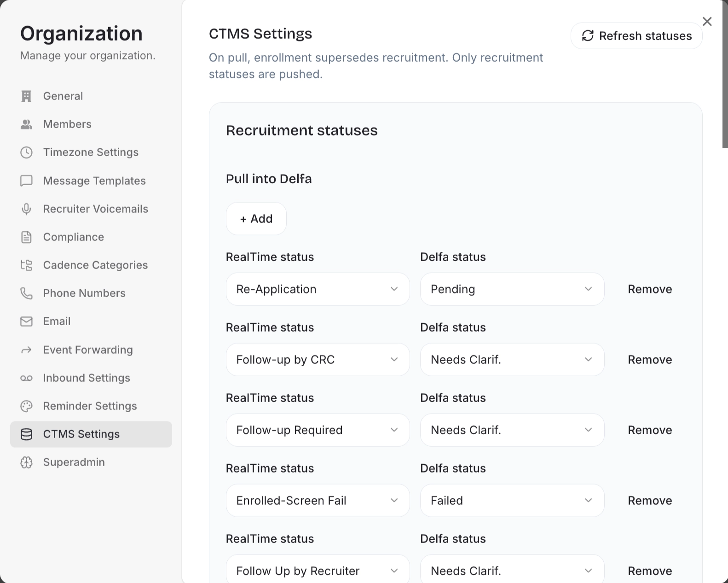Open the Follow-up Required dropdown
The image size is (728, 583).
[x=318, y=430]
